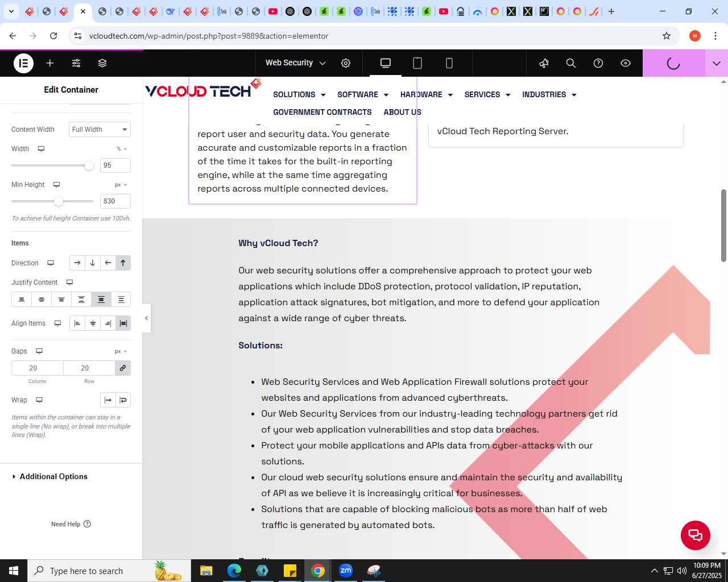728x582 pixels.
Task: Set Align Items to Center
Action: pos(93,323)
